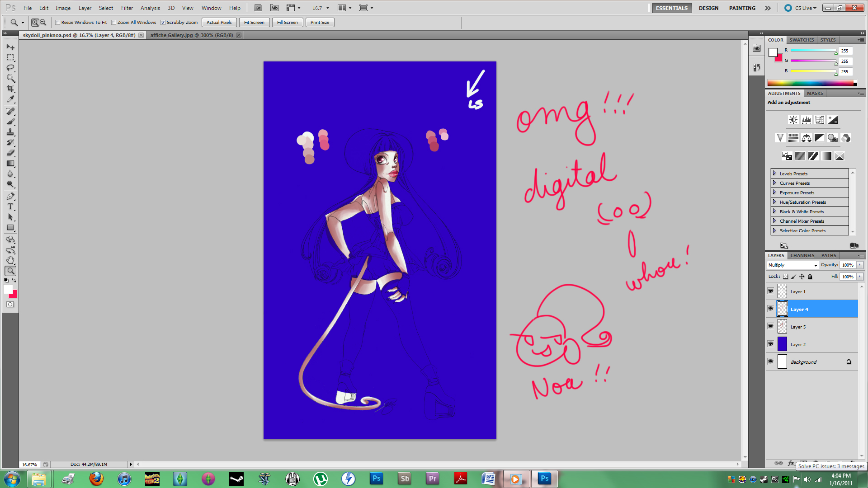Select the Pen tool
This screenshot has height=488, width=868.
(10, 196)
